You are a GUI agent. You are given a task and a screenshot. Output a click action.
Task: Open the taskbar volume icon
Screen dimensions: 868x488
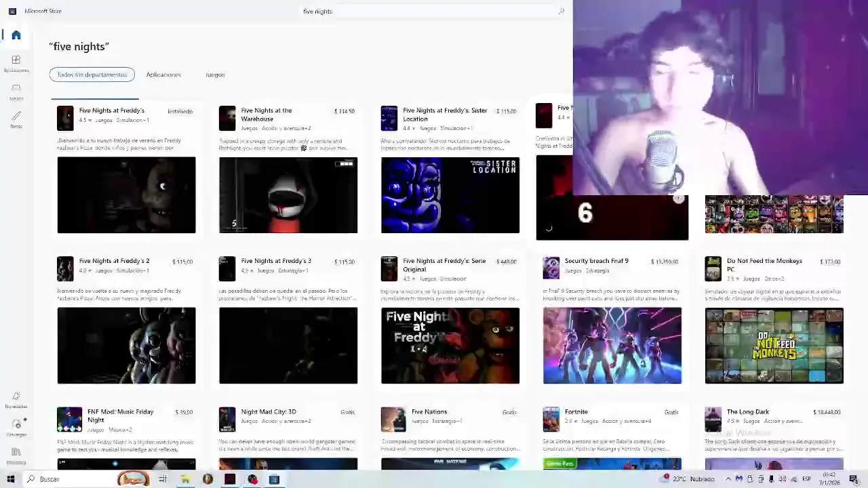(x=783, y=479)
